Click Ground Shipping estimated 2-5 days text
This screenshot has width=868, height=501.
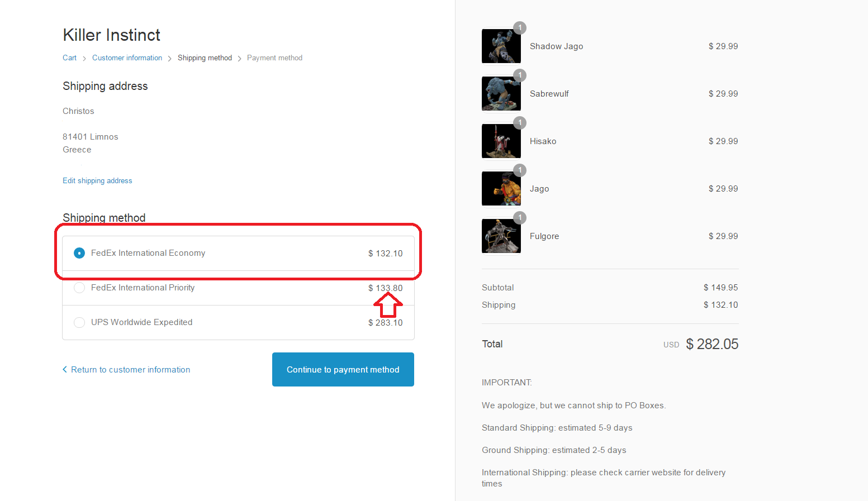pos(554,450)
